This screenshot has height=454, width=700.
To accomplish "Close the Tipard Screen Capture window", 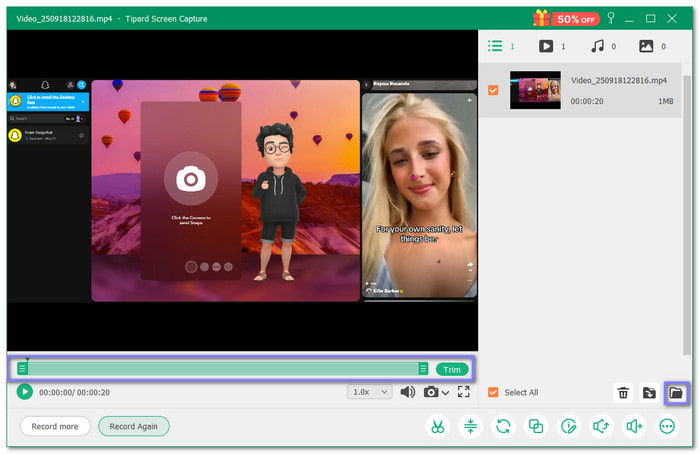I will coord(672,18).
